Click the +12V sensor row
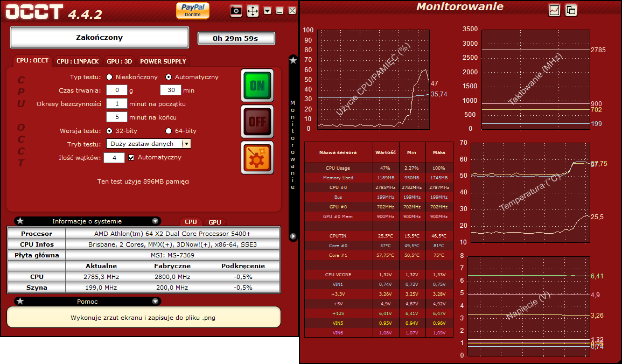The width and height of the screenshot is (622, 364). (x=379, y=313)
